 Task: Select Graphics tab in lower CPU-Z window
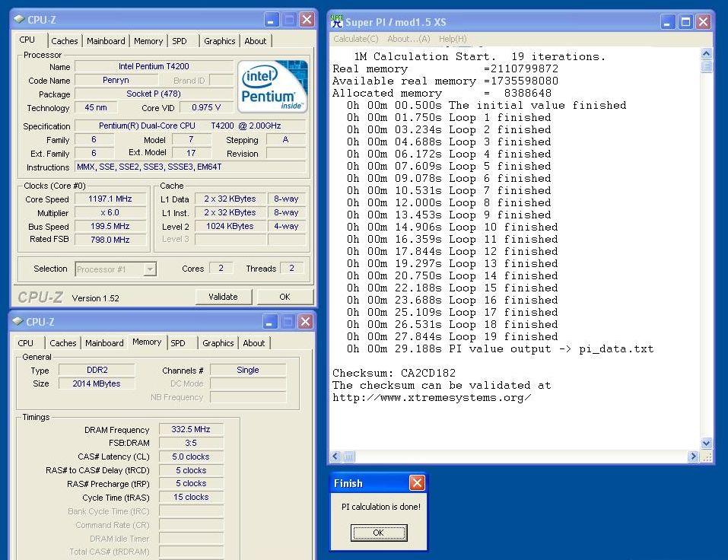click(x=218, y=343)
